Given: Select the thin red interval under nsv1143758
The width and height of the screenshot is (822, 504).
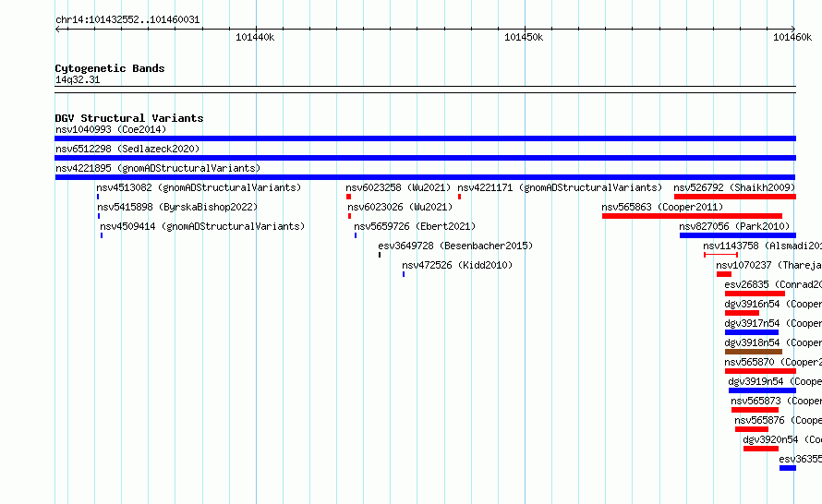Looking at the screenshot, I should (x=720, y=255).
